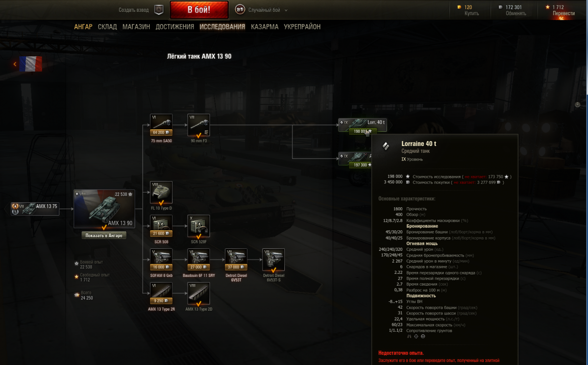Select the SOFAM 8 Gxb engine icon

(x=161, y=256)
